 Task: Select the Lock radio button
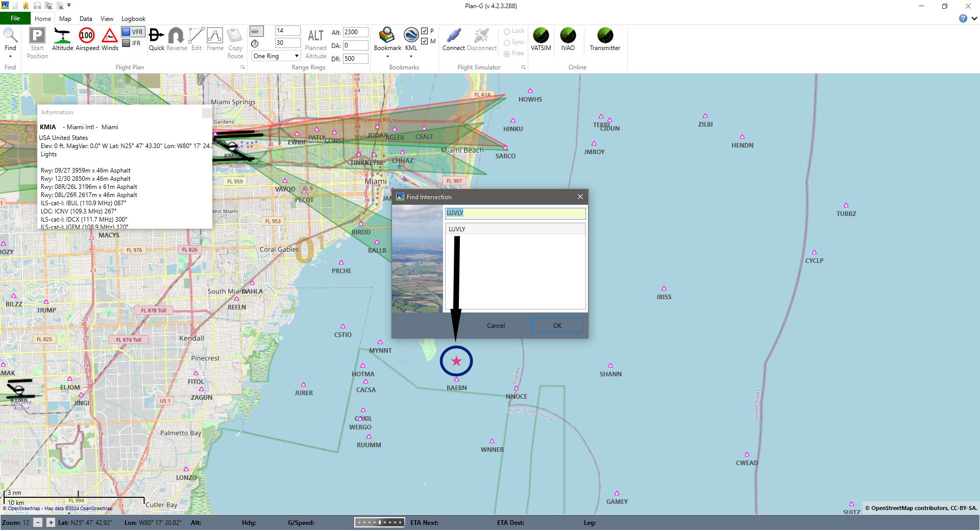(x=507, y=32)
